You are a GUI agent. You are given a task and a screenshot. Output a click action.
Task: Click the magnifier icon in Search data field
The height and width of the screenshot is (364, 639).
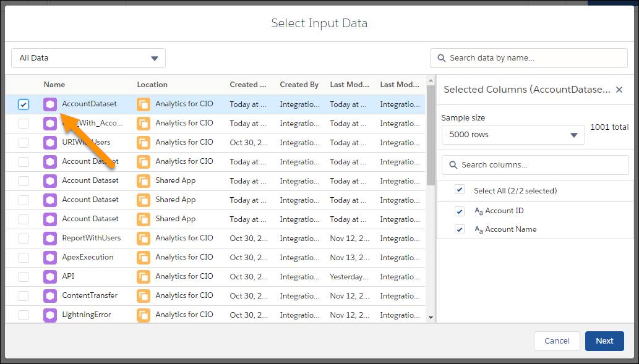[x=441, y=58]
